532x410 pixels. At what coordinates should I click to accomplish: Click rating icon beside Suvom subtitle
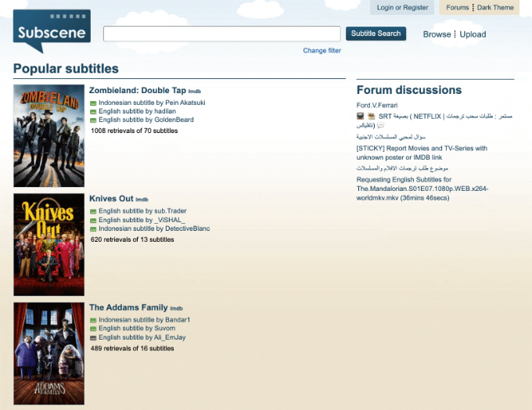point(93,329)
